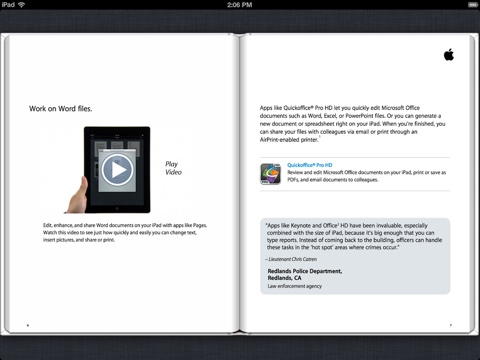Tap the book spine between pages

(240, 183)
